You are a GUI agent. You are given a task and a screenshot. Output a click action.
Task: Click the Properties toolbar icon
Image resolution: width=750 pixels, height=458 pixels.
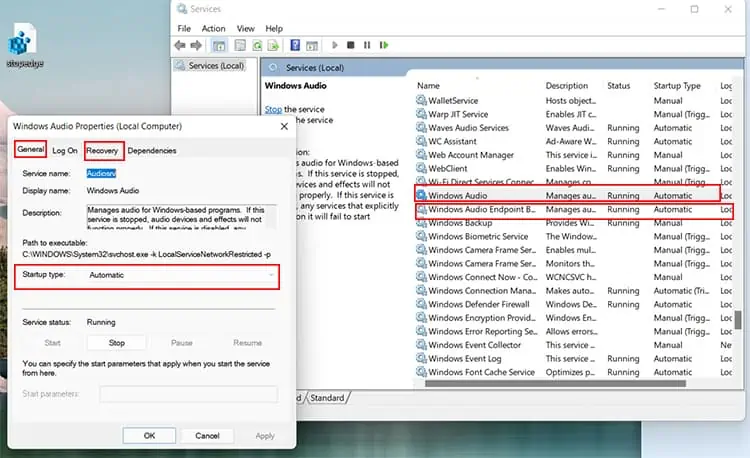point(240,45)
